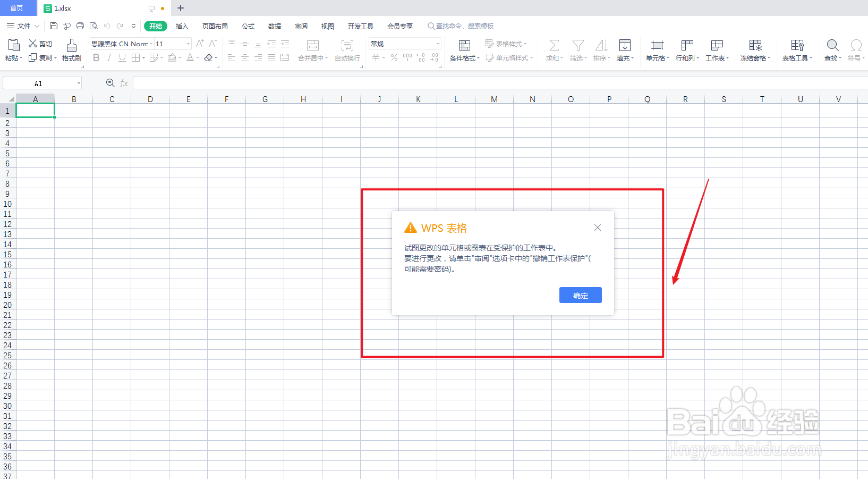Toggle top vertical alignment

tap(232, 44)
